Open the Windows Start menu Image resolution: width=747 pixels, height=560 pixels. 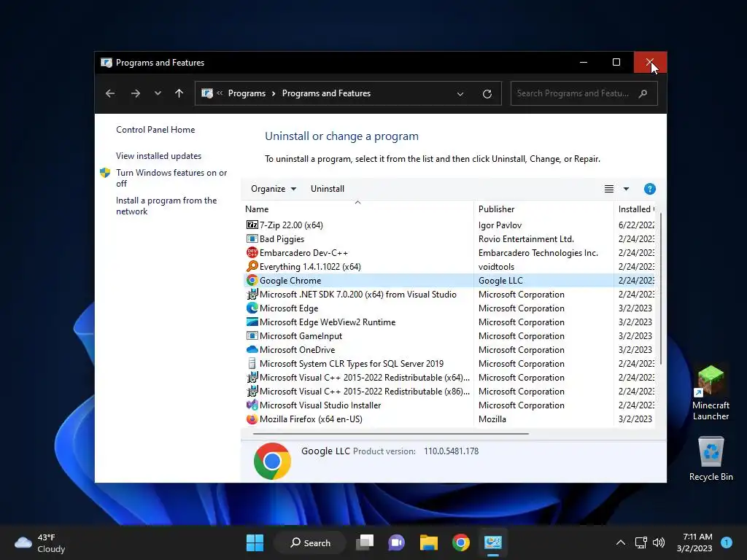point(255,542)
